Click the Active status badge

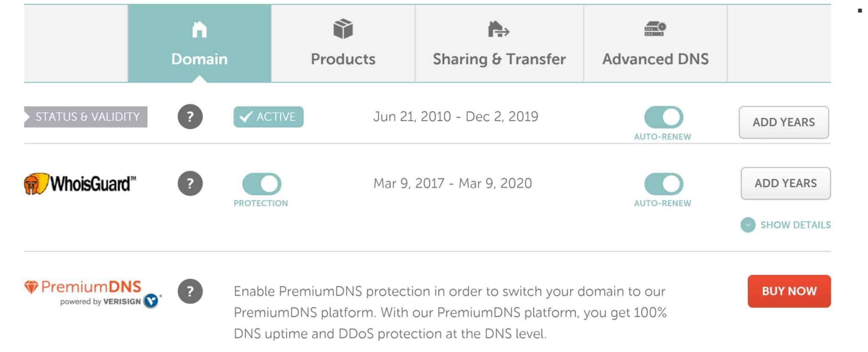(268, 117)
